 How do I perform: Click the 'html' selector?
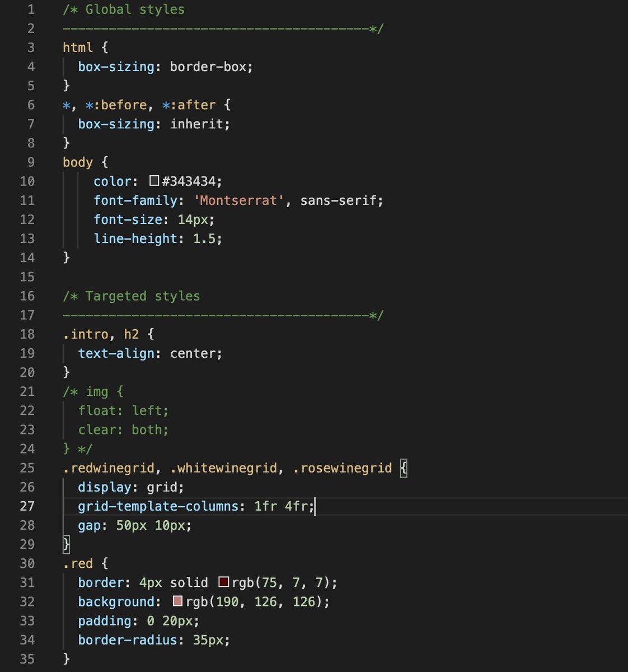click(x=78, y=48)
